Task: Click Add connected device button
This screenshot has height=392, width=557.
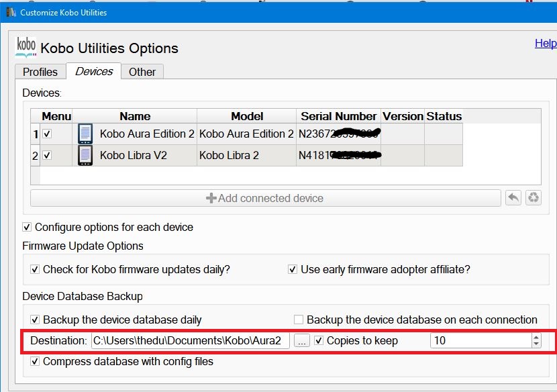Action: pyautogui.click(x=265, y=198)
